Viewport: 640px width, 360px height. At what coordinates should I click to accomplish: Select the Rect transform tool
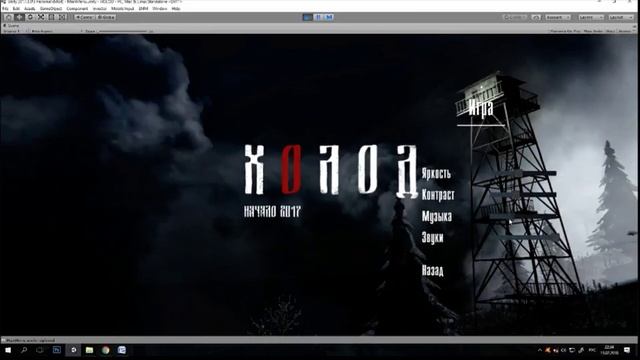(51, 17)
